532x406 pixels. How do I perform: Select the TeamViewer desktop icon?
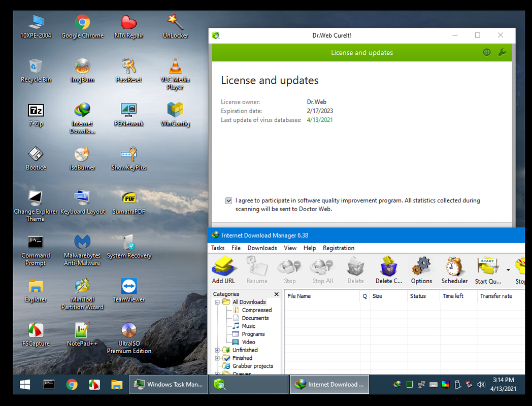(x=128, y=290)
